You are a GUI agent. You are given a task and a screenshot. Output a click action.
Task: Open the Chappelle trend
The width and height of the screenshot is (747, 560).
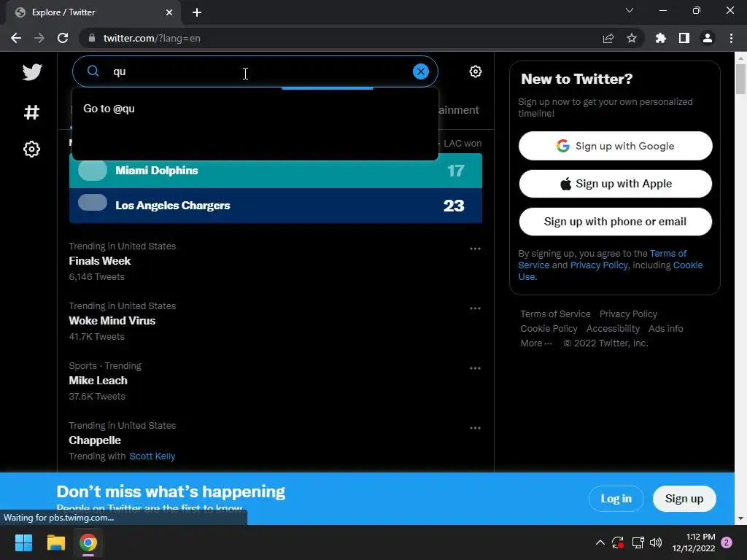pyautogui.click(x=95, y=440)
